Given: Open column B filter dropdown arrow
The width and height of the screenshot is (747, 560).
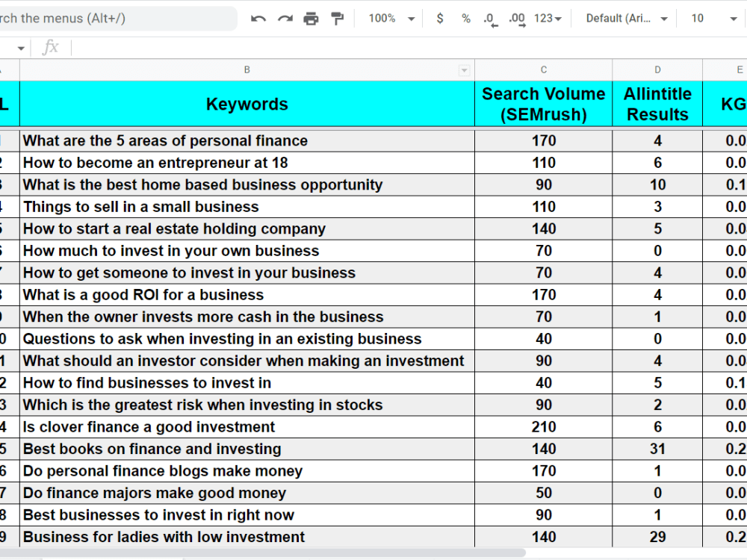Looking at the screenshot, I should [464, 71].
